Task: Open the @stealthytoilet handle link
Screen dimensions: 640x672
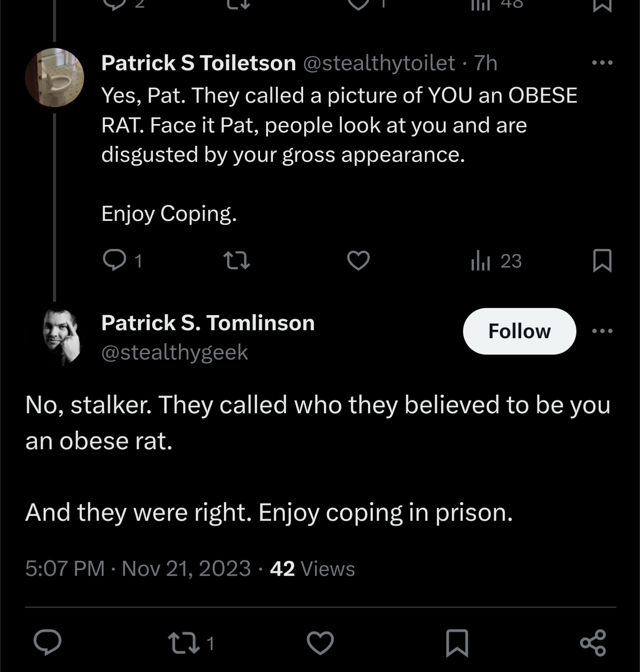Action: pos(379,63)
